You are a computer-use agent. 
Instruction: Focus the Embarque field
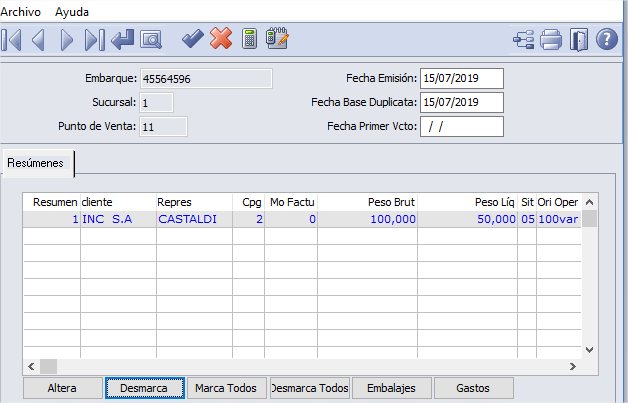tap(206, 79)
